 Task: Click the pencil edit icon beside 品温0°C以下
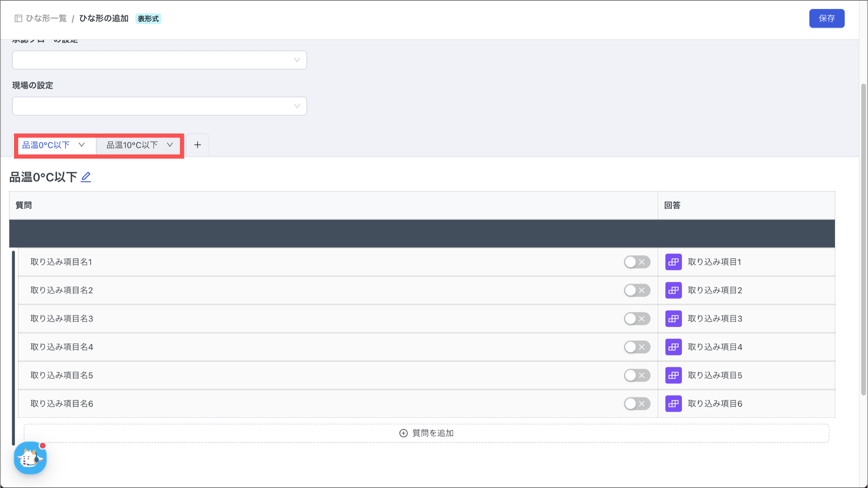[x=86, y=177]
